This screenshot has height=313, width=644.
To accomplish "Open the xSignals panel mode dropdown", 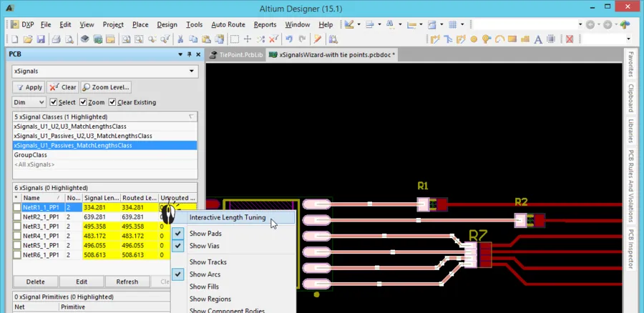I will point(191,71).
